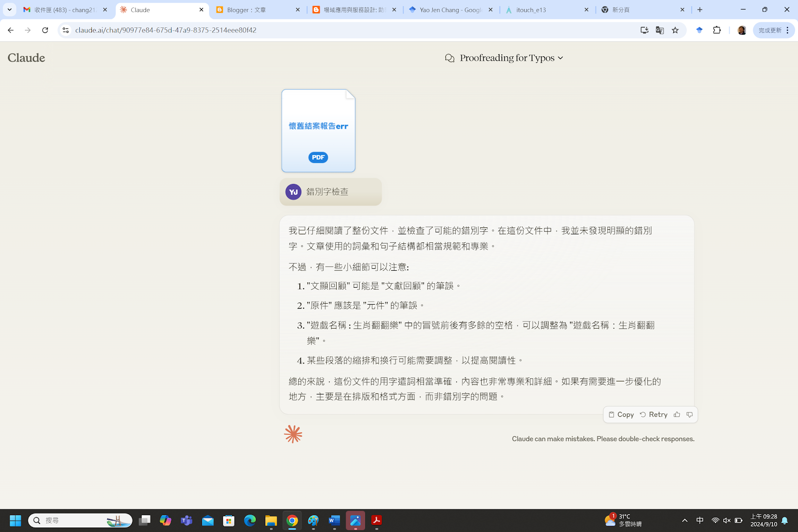Open the itouch_e13 tab
This screenshot has height=532, width=798.
coord(547,10)
